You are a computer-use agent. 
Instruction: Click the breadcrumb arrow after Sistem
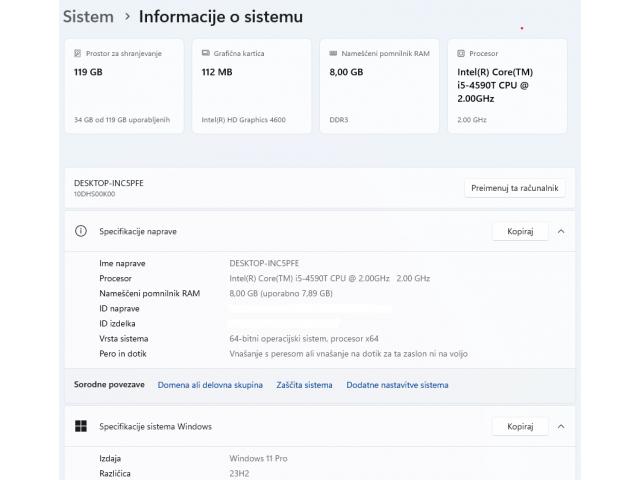tap(127, 17)
